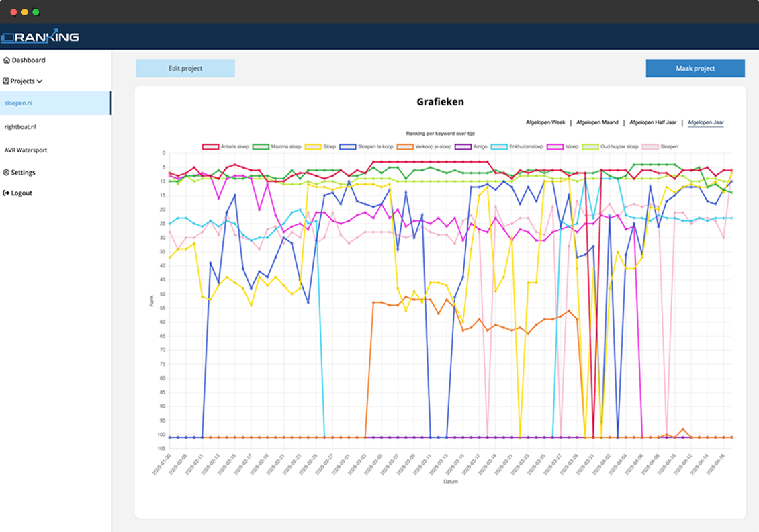Click the Ranking logo in header
This screenshot has height=532, width=759.
(x=40, y=36)
